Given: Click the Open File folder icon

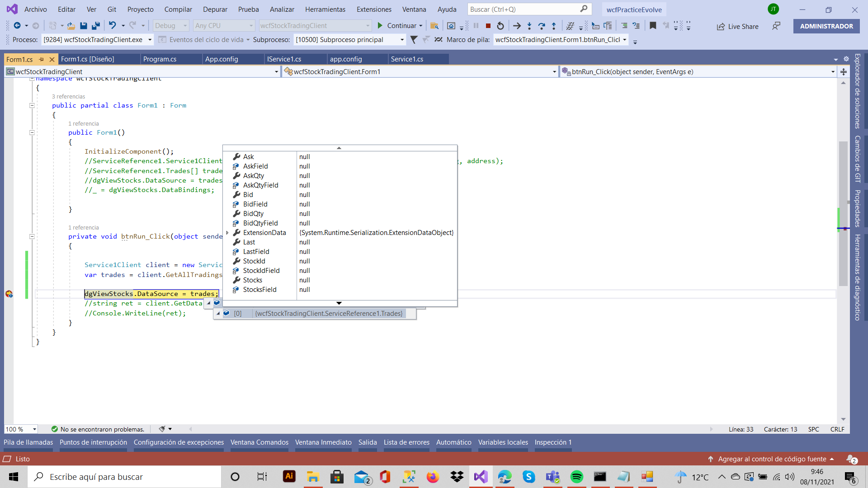Looking at the screenshot, I should (71, 26).
